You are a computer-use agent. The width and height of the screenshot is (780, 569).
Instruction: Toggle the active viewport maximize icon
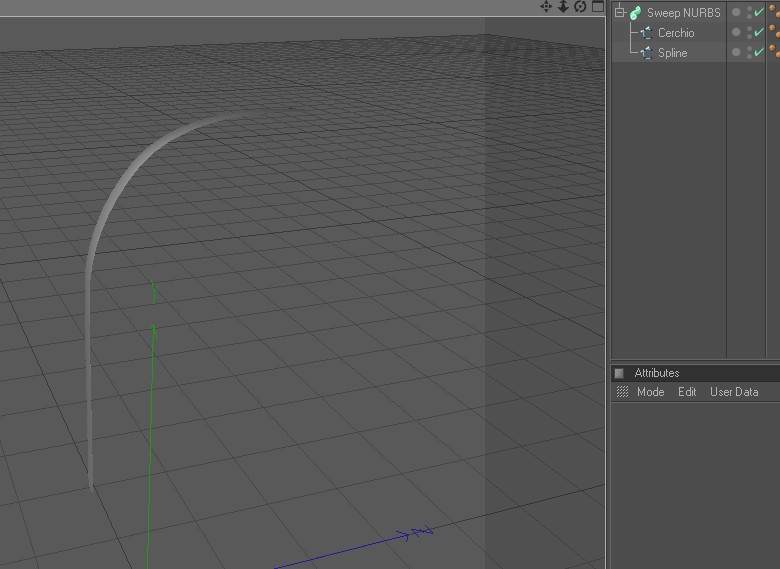click(598, 6)
